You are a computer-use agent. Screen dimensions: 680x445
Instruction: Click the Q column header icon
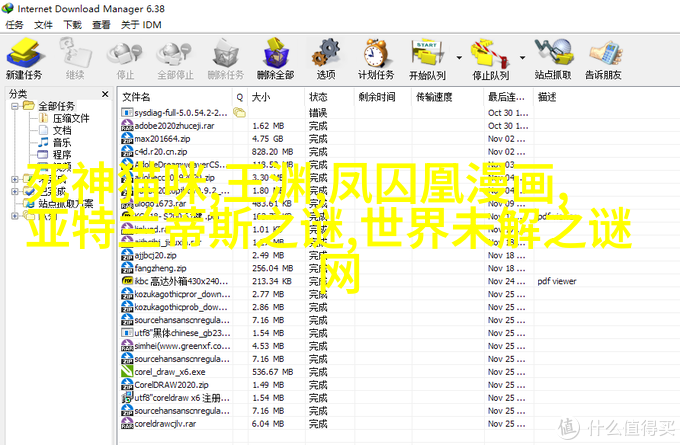tap(240, 97)
